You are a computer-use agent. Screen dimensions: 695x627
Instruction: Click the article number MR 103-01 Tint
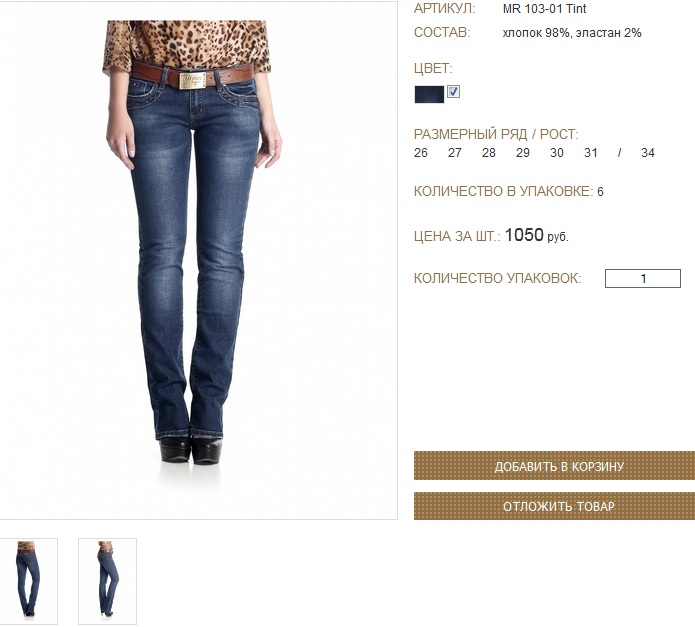pos(544,9)
